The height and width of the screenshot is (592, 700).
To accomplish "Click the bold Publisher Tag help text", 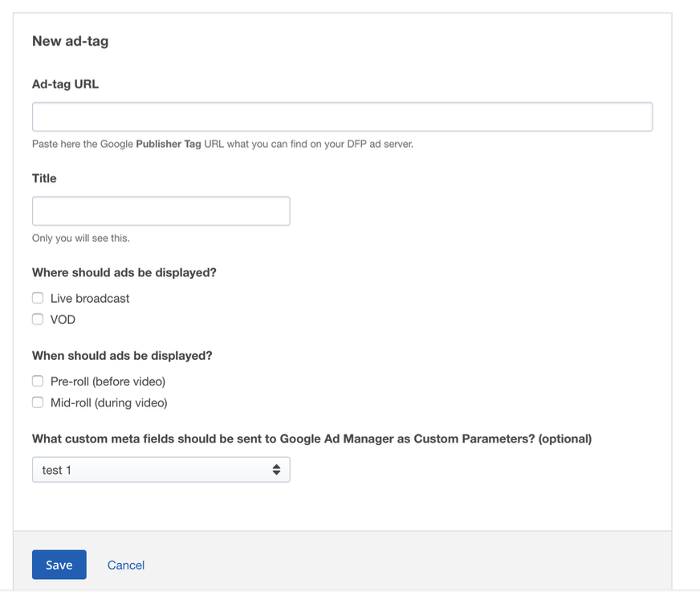I will click(169, 145).
